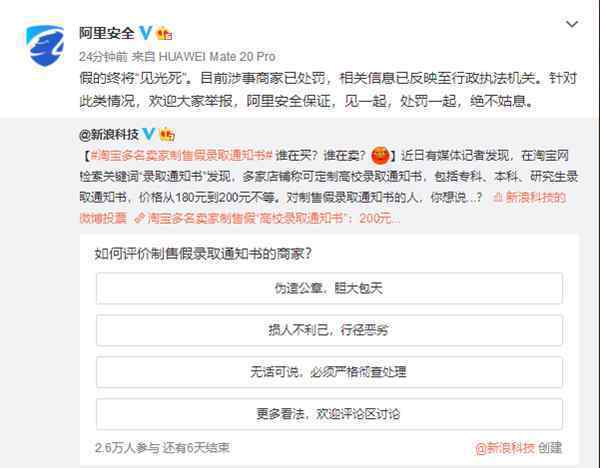Click the verified V badge beside 新浪科技

149,134
